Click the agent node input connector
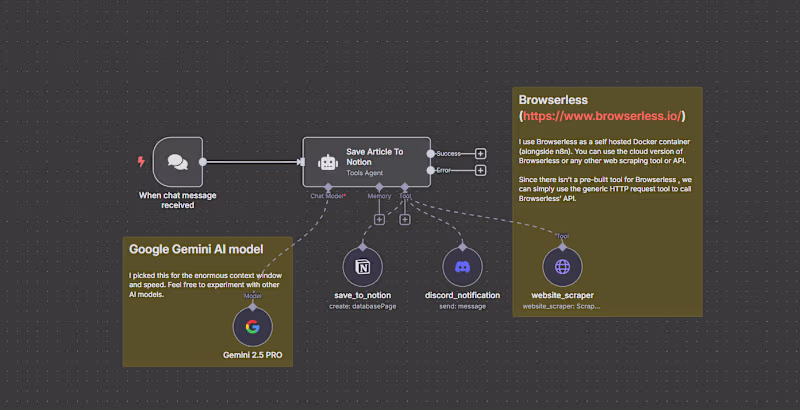800x410 pixels. click(x=302, y=162)
